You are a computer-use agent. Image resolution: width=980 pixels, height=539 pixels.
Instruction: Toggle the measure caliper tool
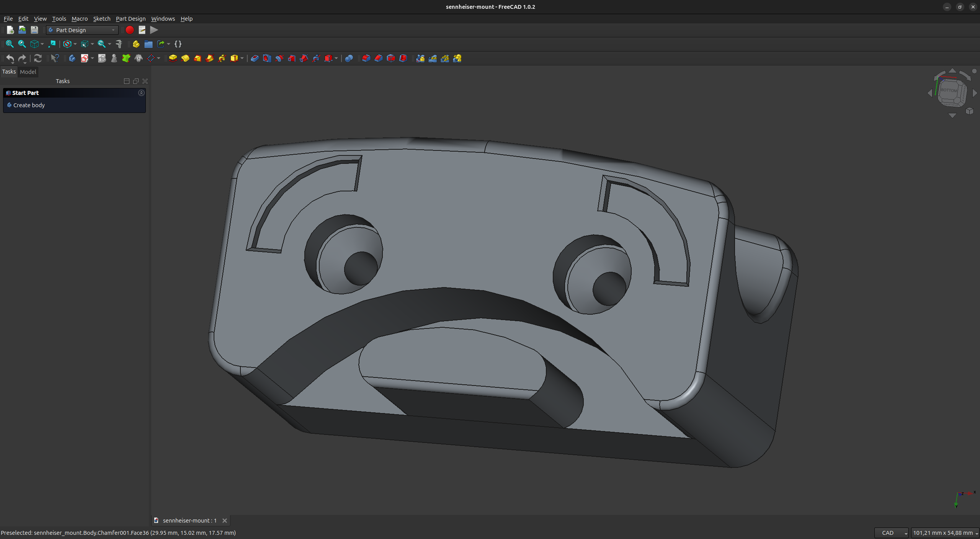point(119,44)
